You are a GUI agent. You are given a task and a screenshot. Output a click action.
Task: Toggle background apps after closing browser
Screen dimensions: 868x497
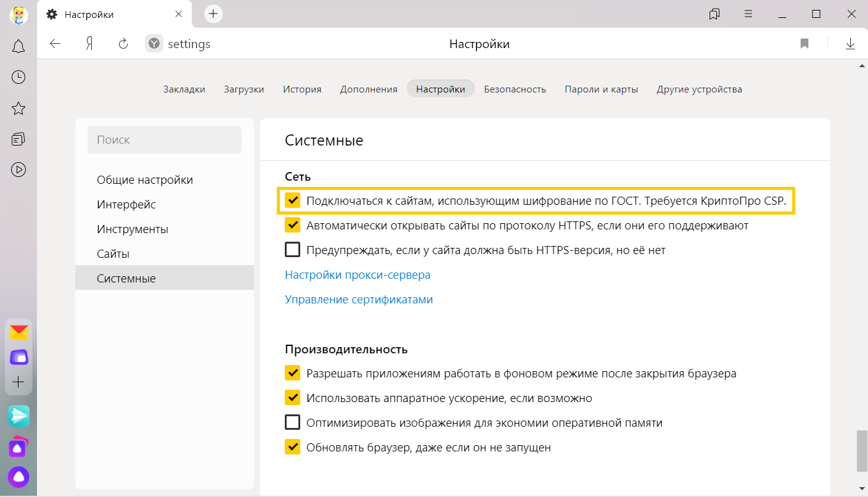pyautogui.click(x=292, y=374)
